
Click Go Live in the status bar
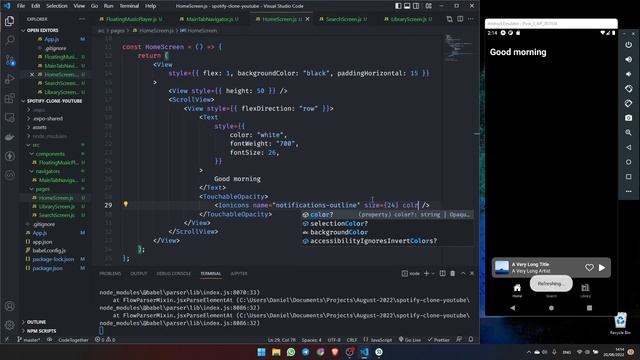point(409,340)
